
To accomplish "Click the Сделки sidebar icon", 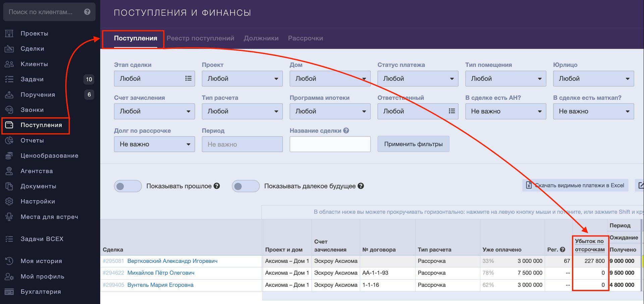I will coord(9,49).
